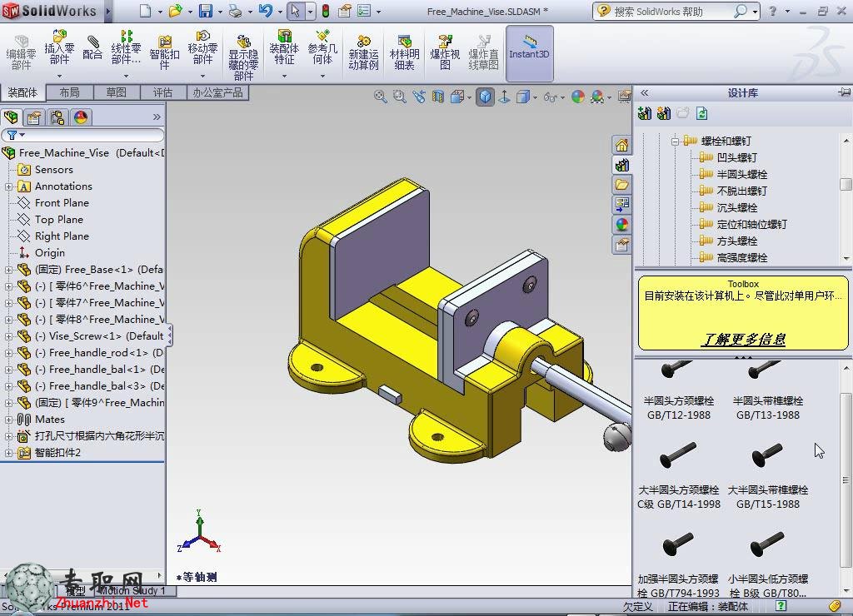The image size is (853, 616).
Task: Expand the Free_Base<1> component node
Action: tap(8, 270)
